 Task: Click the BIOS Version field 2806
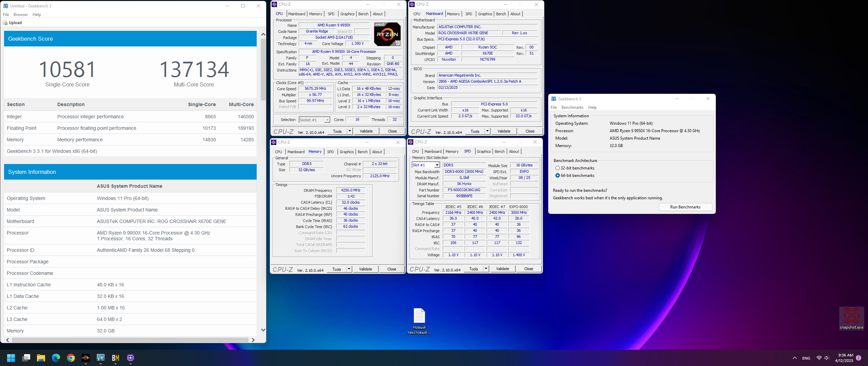487,82
